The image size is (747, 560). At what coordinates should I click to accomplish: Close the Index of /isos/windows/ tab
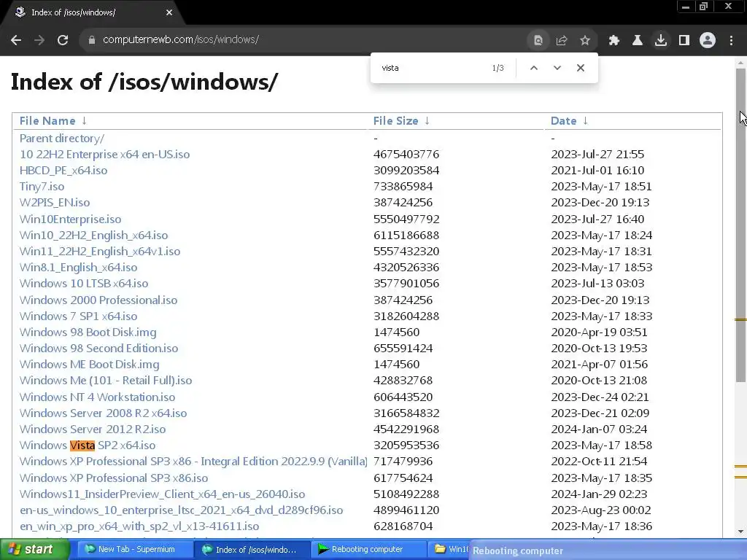(169, 12)
